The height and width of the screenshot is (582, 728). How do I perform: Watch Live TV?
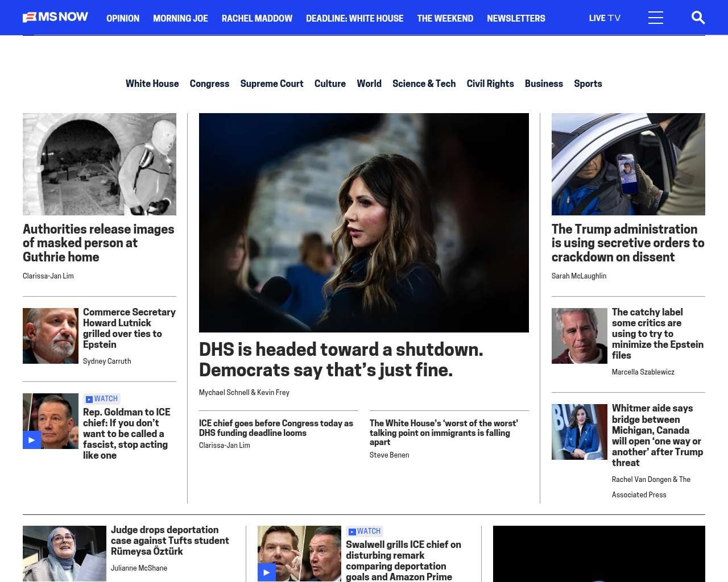coord(605,18)
